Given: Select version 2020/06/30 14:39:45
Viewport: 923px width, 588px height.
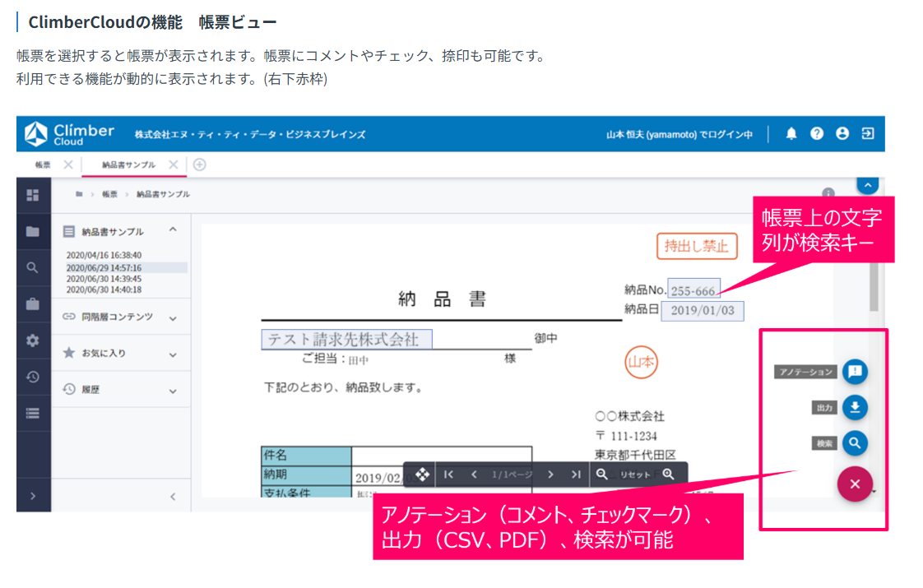Looking at the screenshot, I should tap(104, 279).
